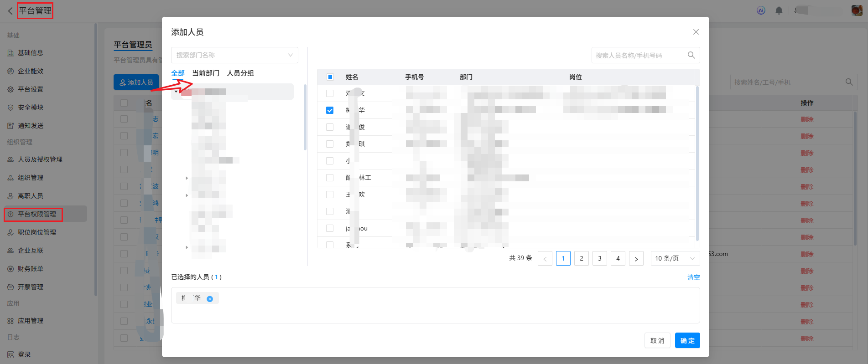Click the search magnifier icon in dialog
This screenshot has height=364, width=868.
tap(691, 55)
